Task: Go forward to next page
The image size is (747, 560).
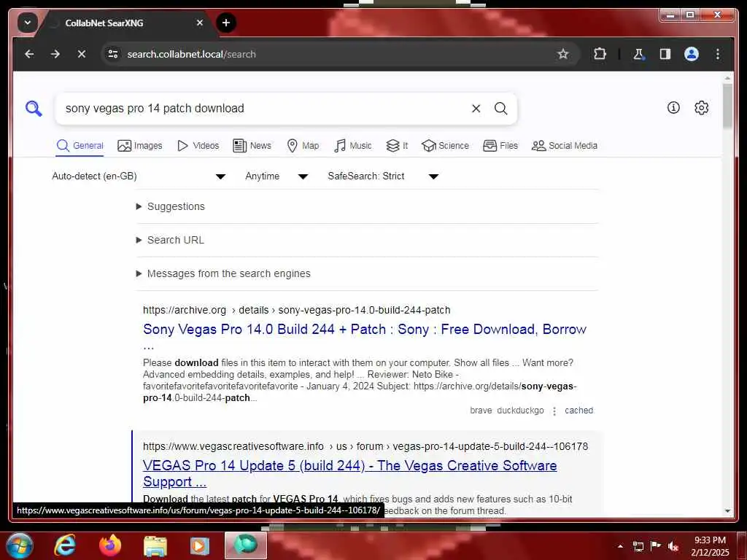Action: (55, 54)
